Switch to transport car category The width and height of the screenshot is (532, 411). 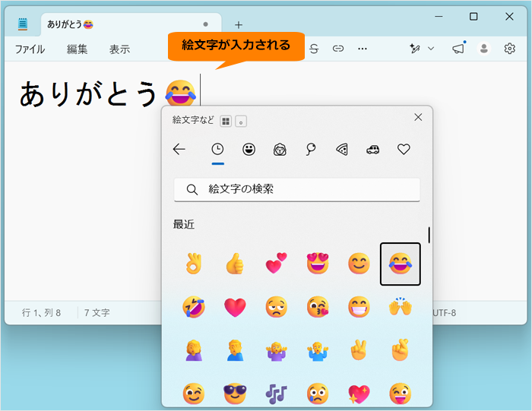coord(373,149)
